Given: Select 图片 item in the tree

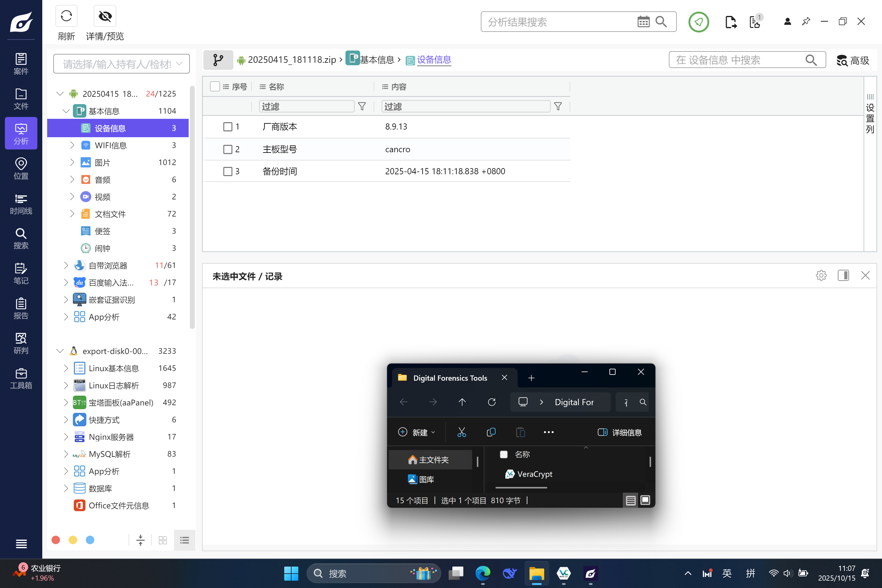Looking at the screenshot, I should 102,163.
